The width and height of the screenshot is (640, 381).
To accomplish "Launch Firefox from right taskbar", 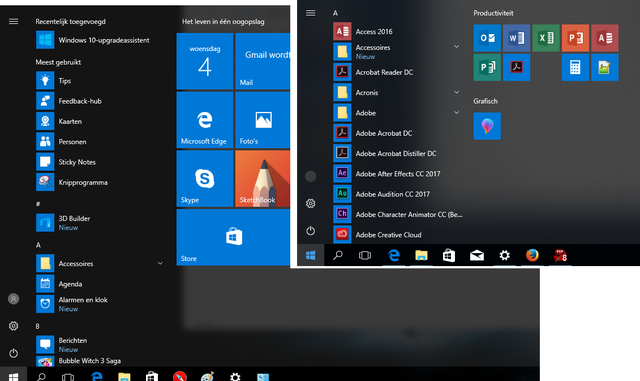I will click(532, 256).
